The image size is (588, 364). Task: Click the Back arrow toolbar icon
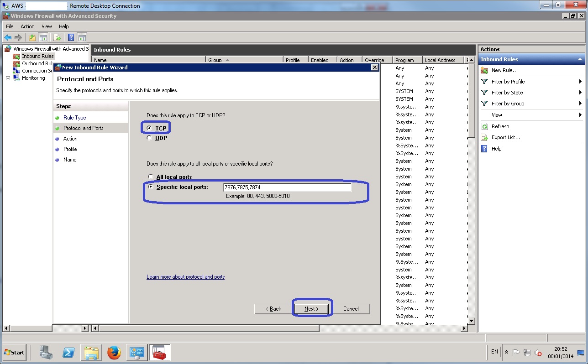tap(8, 37)
